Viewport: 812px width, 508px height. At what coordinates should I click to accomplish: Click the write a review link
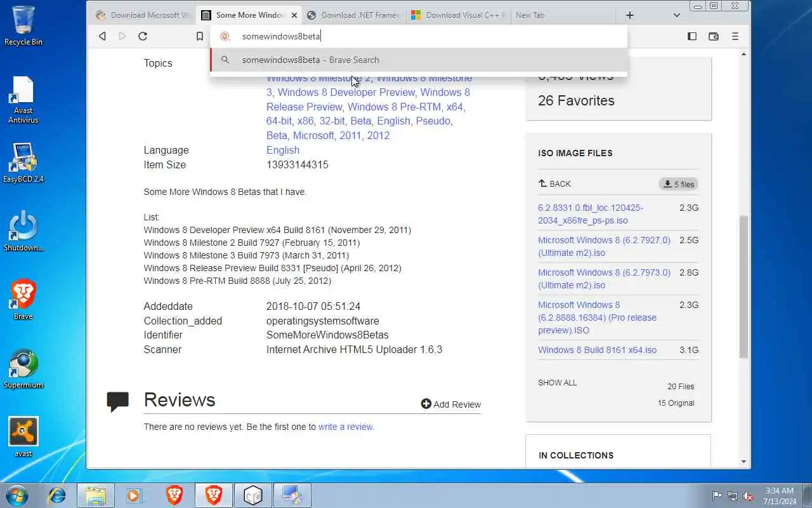tap(346, 427)
